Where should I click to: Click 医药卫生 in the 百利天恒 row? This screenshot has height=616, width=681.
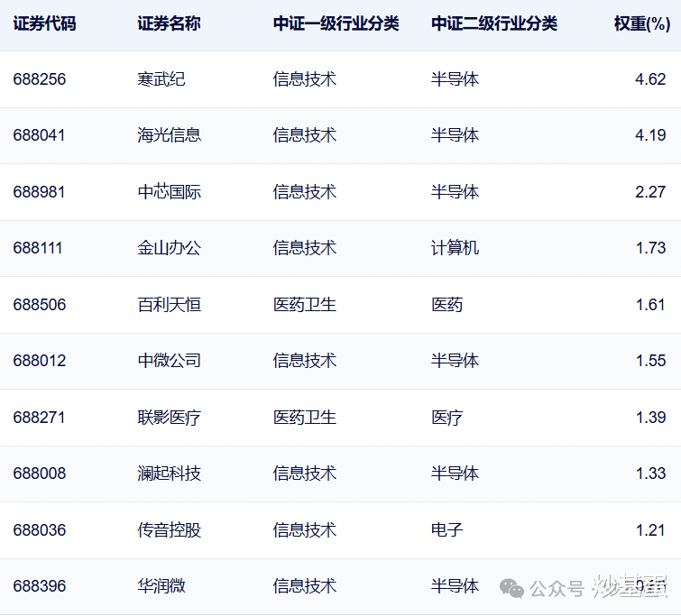point(305,305)
